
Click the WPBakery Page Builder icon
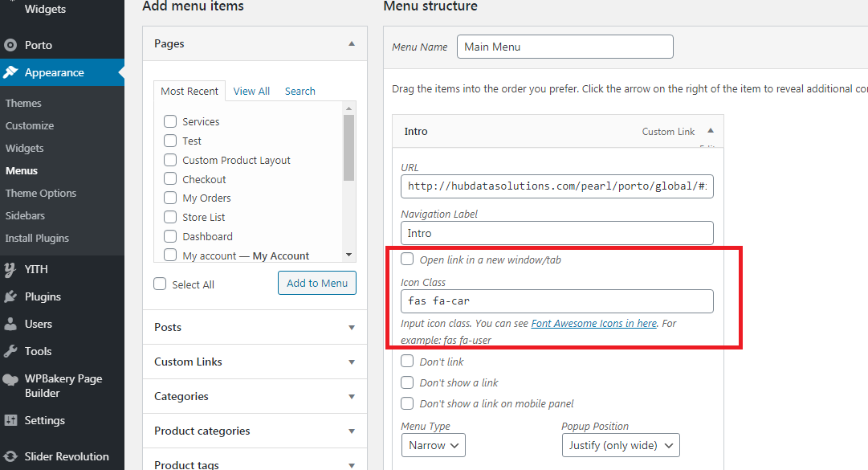coord(10,379)
